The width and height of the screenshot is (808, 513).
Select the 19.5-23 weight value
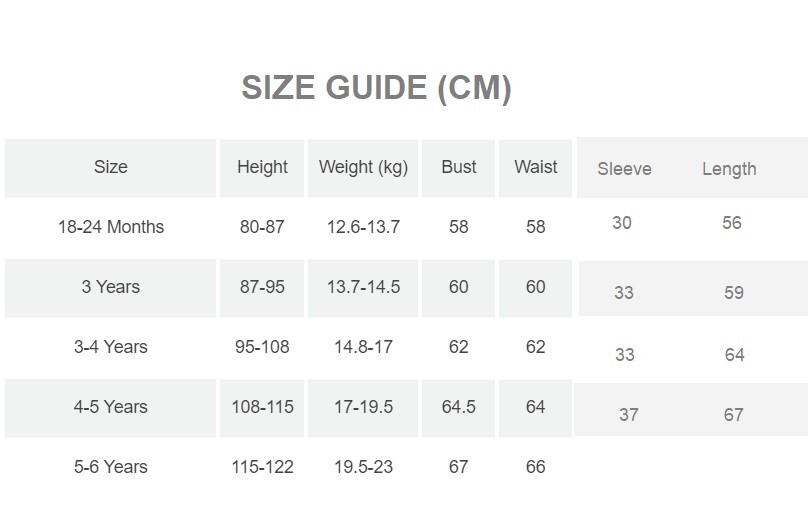coord(363,467)
